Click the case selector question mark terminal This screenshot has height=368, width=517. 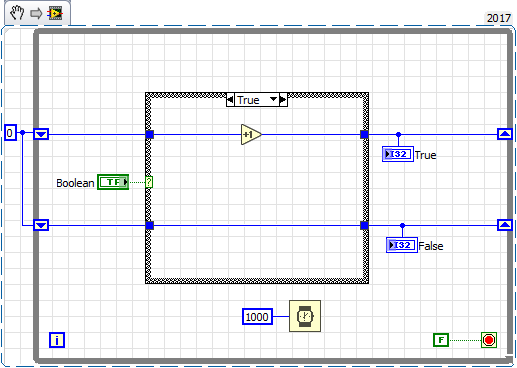click(x=149, y=182)
